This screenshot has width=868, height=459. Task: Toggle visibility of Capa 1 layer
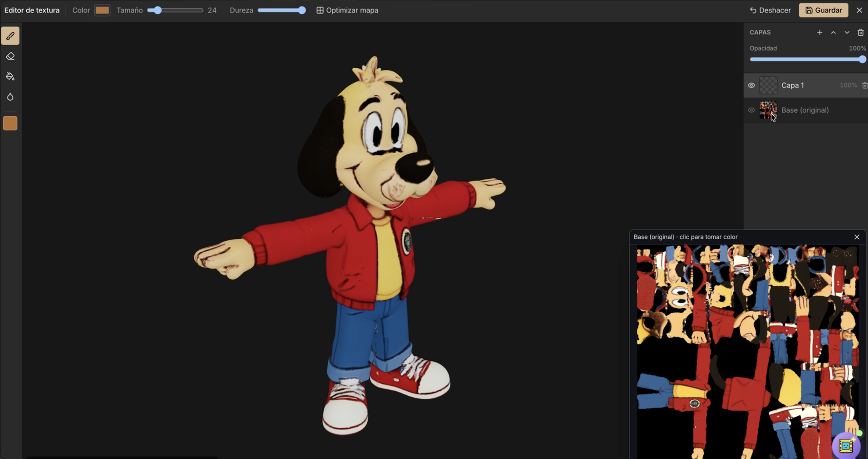(751, 85)
